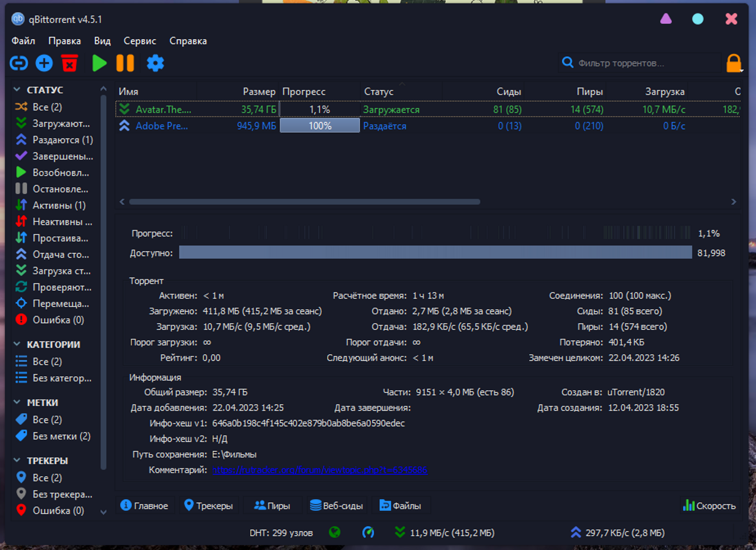The width and height of the screenshot is (756, 550).
Task: Sort torrents by Сиды column
Action: click(483, 91)
